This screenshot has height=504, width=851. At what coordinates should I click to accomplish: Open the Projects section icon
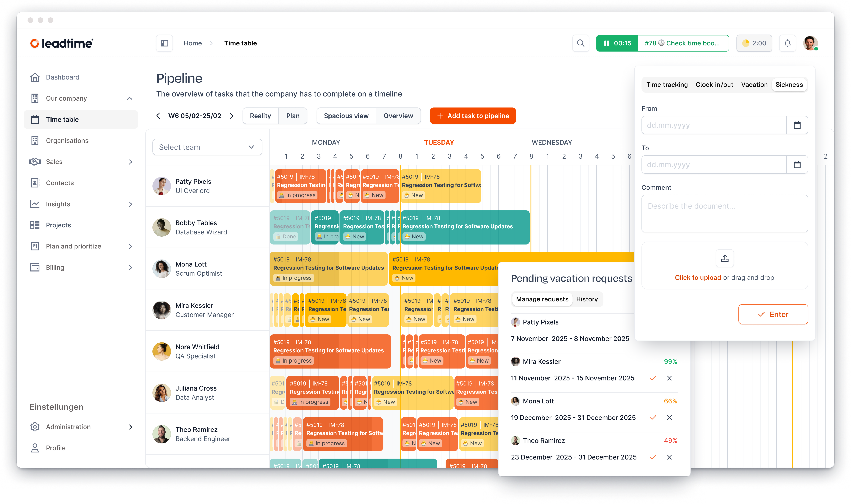[x=35, y=225]
